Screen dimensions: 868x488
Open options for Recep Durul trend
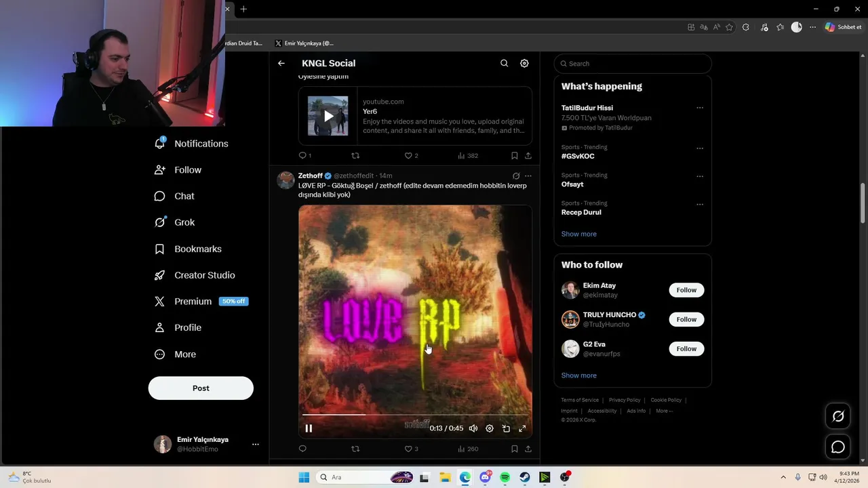tap(700, 205)
